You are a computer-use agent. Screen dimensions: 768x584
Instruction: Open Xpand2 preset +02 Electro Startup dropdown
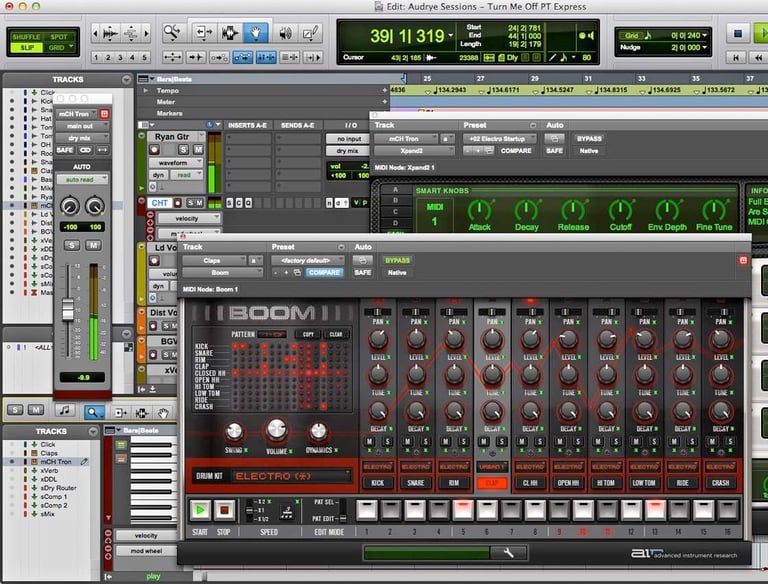(500, 139)
